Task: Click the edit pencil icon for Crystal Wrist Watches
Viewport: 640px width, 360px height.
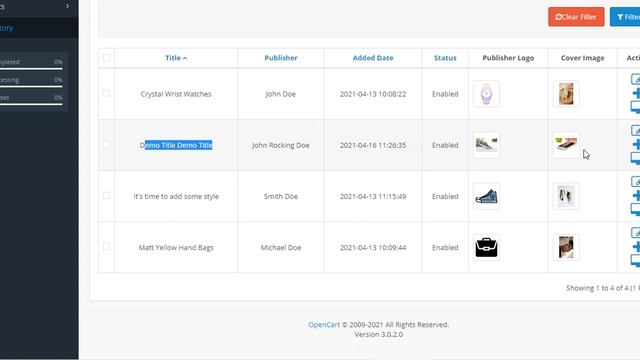Action: pyautogui.click(x=636, y=79)
